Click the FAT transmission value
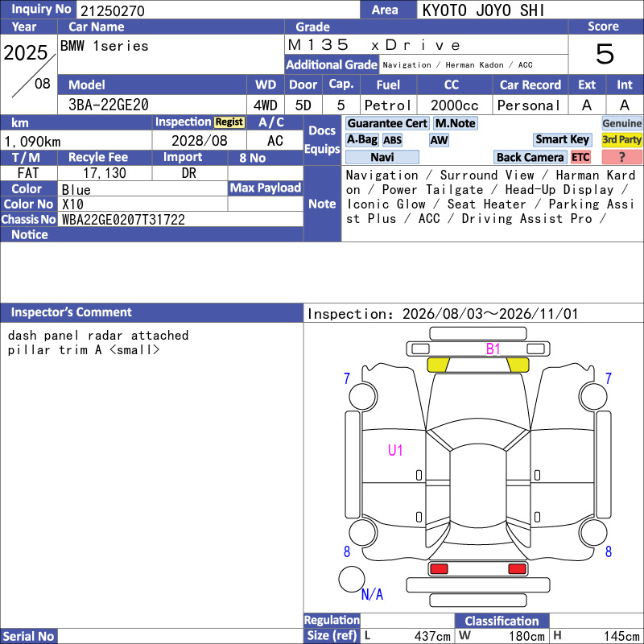 coord(28,173)
